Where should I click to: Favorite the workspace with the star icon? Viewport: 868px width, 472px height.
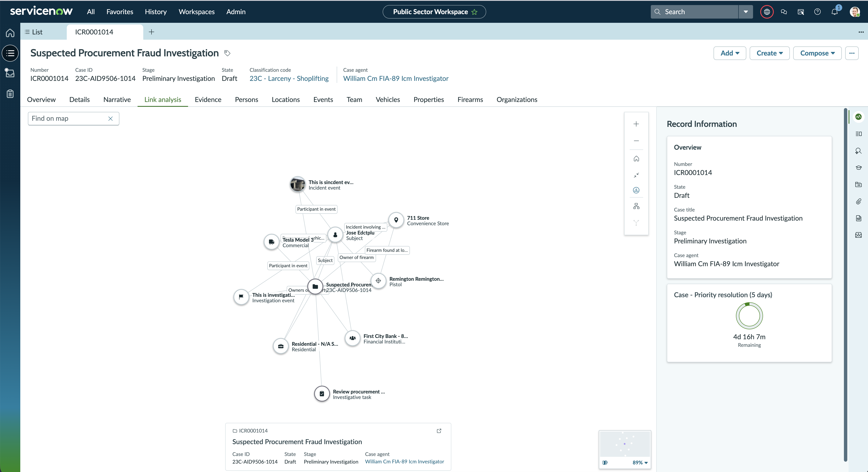point(474,12)
